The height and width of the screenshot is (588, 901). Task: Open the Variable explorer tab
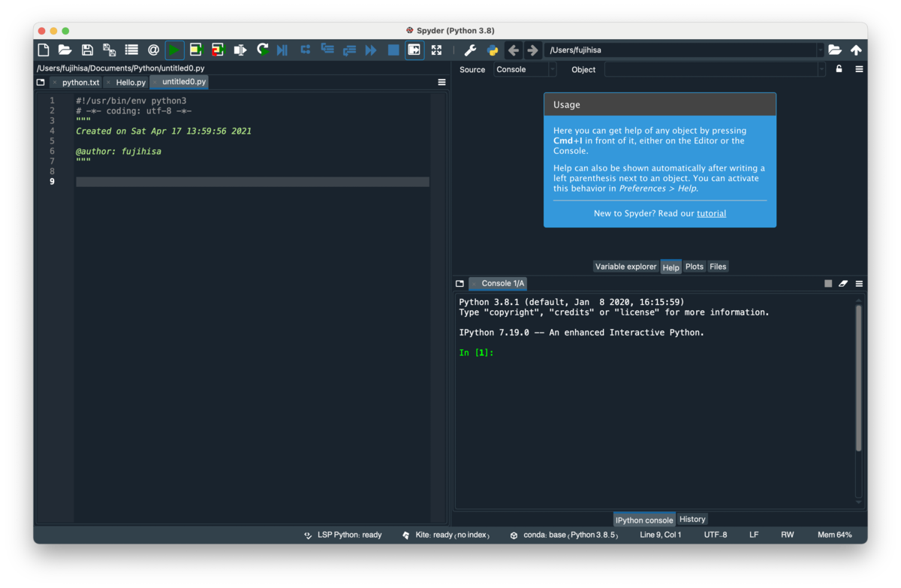(x=625, y=267)
